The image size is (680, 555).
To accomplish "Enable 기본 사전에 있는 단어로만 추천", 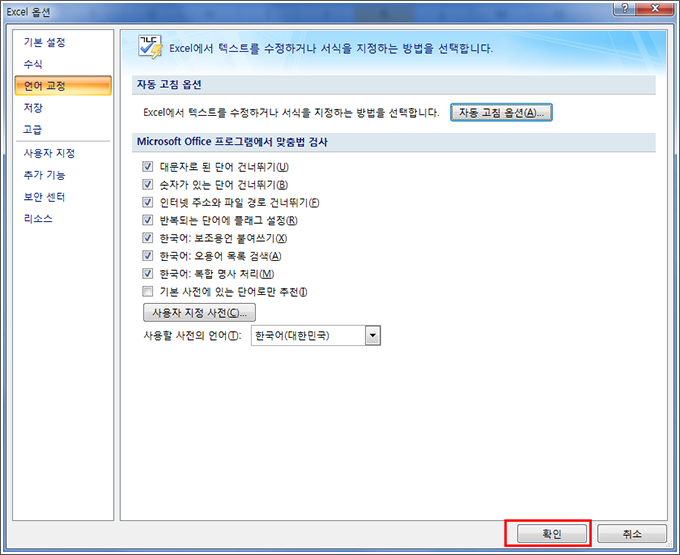I will click(x=147, y=291).
